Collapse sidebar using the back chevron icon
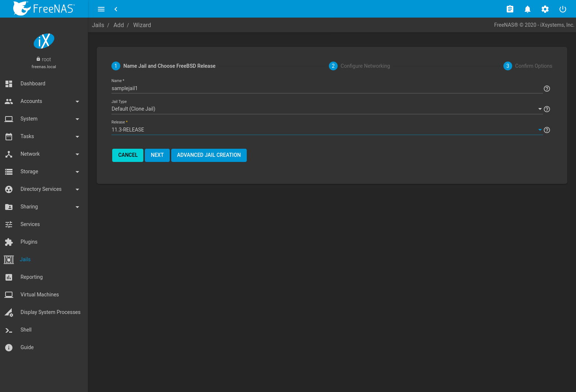 (116, 9)
